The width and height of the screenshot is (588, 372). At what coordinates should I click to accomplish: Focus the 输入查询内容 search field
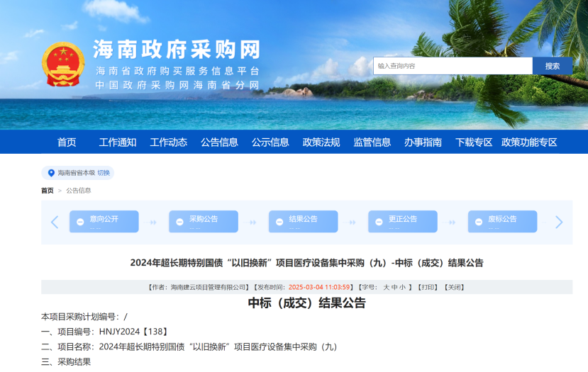[453, 66]
